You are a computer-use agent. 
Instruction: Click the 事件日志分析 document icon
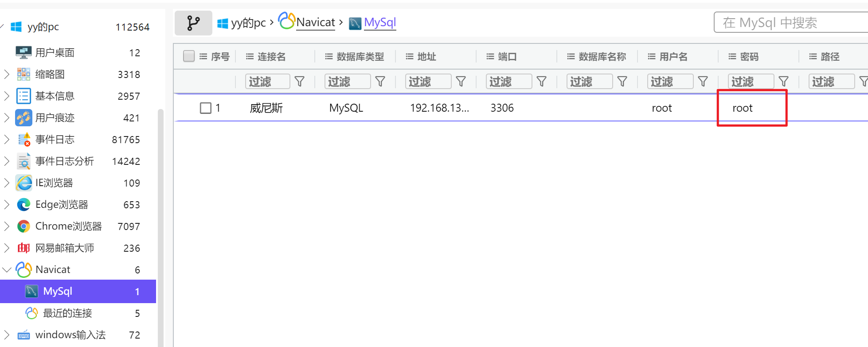(x=23, y=161)
